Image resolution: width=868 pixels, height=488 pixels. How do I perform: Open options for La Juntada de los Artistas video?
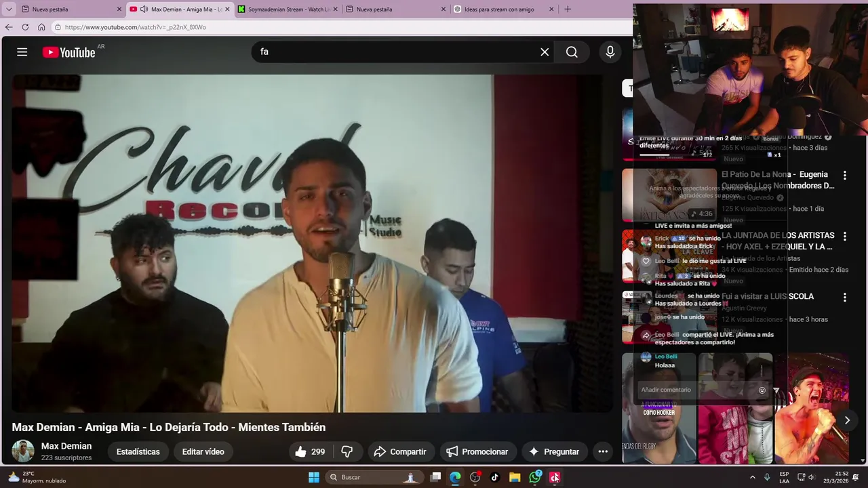click(x=844, y=237)
